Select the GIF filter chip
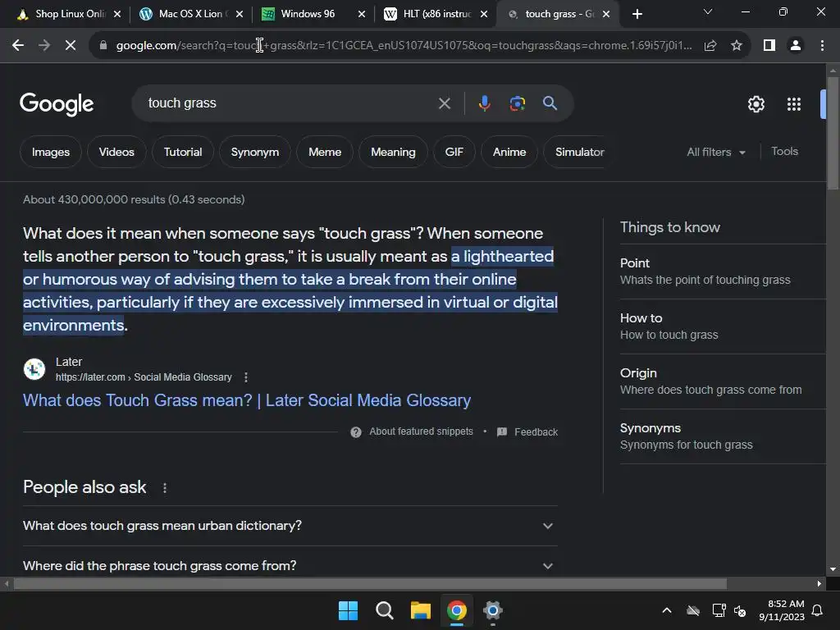The image size is (840, 630). [x=454, y=152]
